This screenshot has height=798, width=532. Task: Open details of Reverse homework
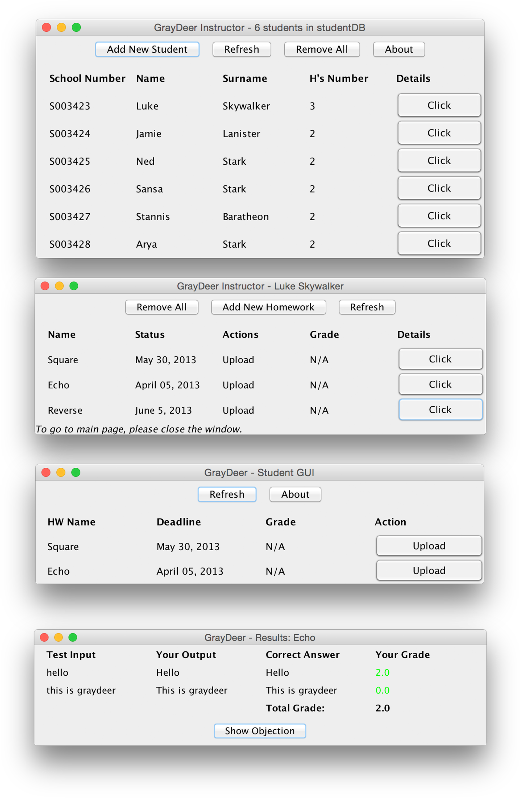coord(440,410)
